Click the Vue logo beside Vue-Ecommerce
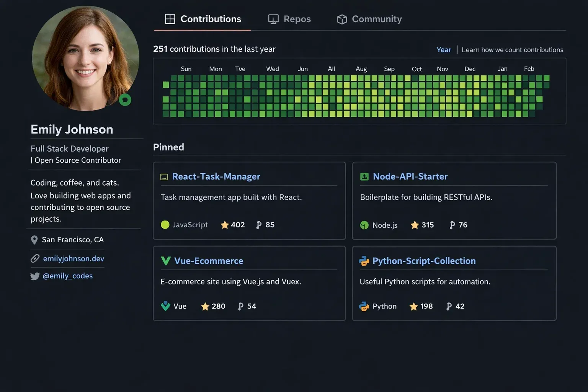This screenshot has height=392, width=588. point(166,261)
